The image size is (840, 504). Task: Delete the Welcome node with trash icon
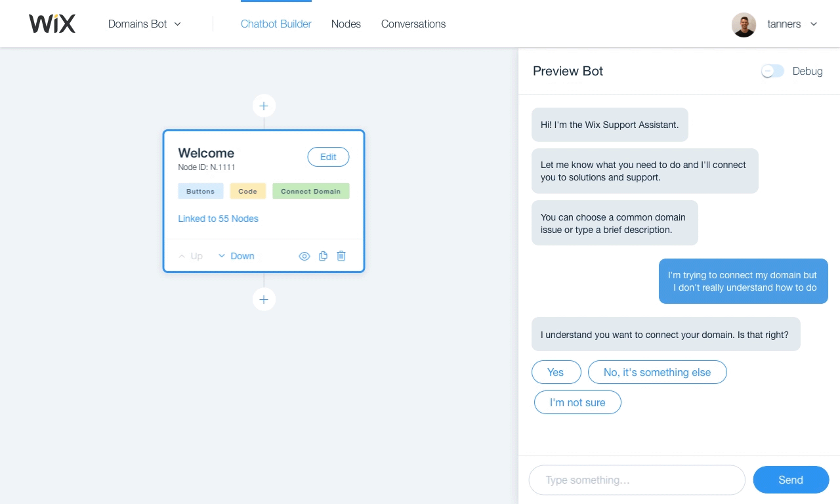coord(341,256)
